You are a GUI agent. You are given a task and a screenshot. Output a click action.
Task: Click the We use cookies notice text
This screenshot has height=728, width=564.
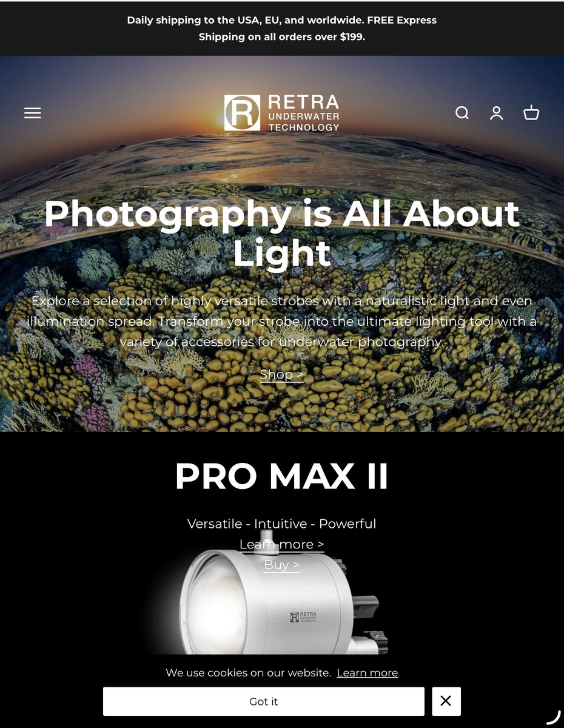(x=249, y=673)
